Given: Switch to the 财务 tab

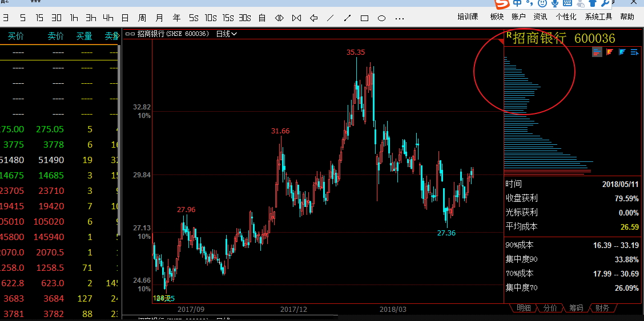Looking at the screenshot, I should 601,308.
